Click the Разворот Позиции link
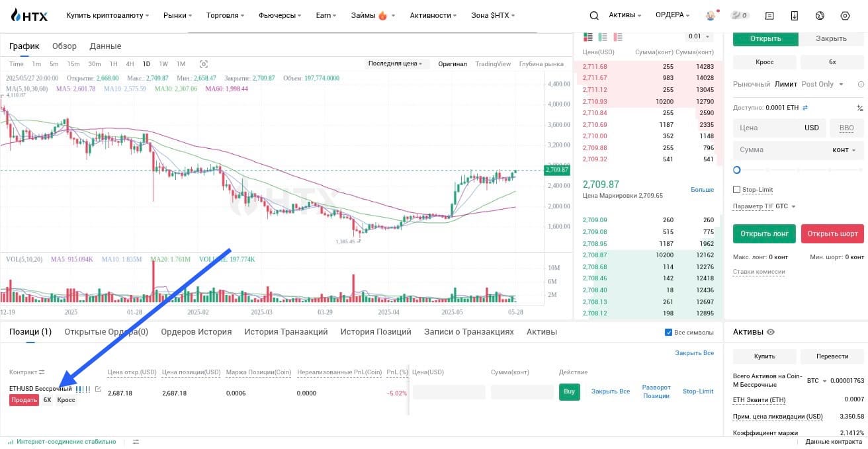 click(656, 391)
